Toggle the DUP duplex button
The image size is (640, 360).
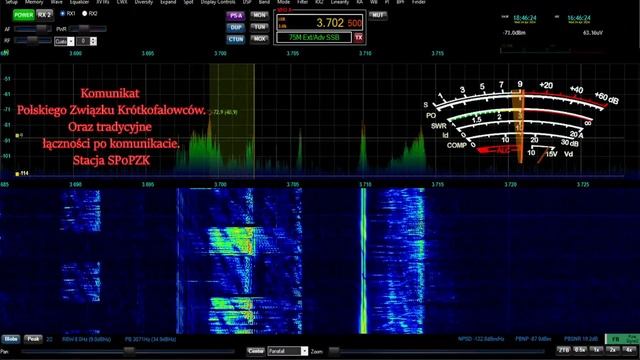point(236,28)
